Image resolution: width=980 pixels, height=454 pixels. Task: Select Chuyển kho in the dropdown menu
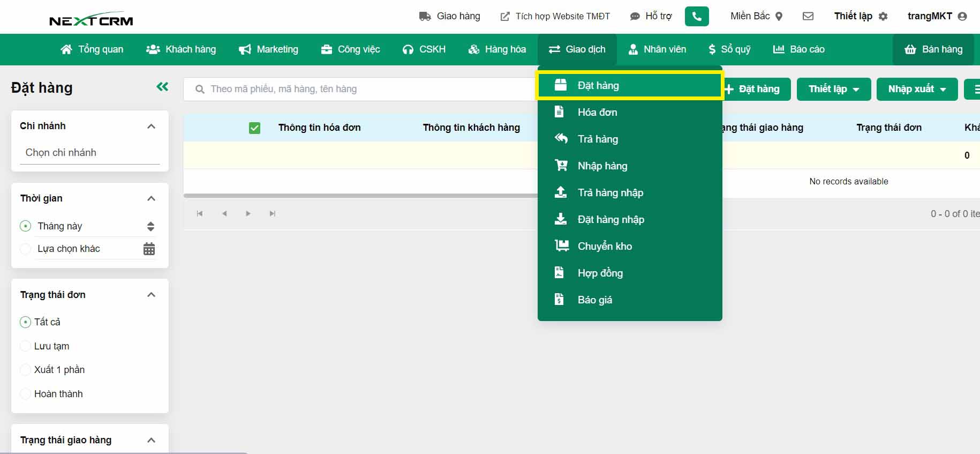click(605, 246)
